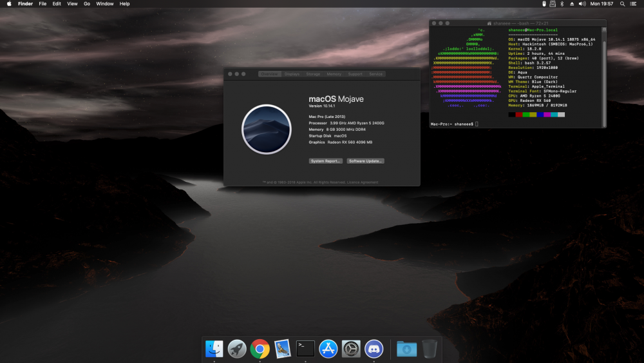This screenshot has height=363, width=644.
Task: Click the Memory 8 GB 3000 MHz DDR4 line
Action: (x=337, y=130)
